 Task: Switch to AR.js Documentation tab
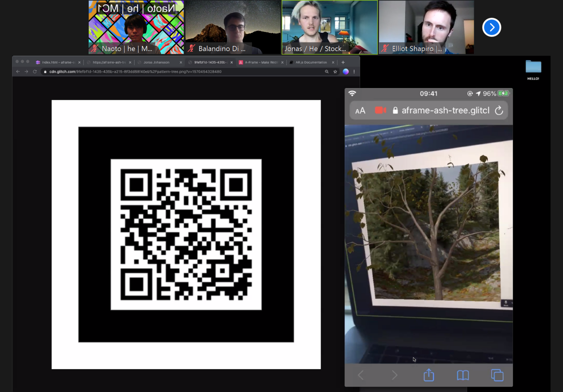coord(311,62)
